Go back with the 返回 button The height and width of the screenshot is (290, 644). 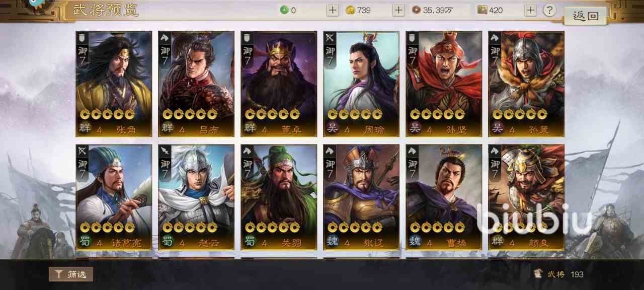[586, 16]
